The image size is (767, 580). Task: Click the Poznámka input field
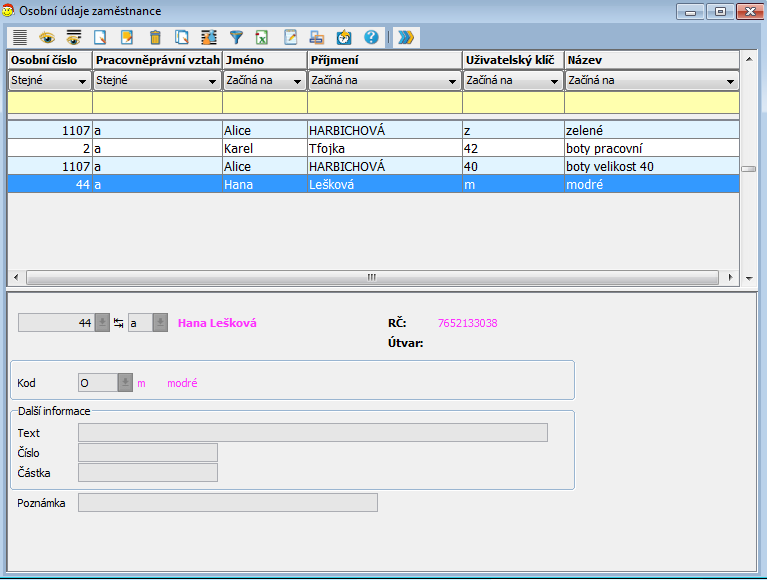[x=227, y=502]
